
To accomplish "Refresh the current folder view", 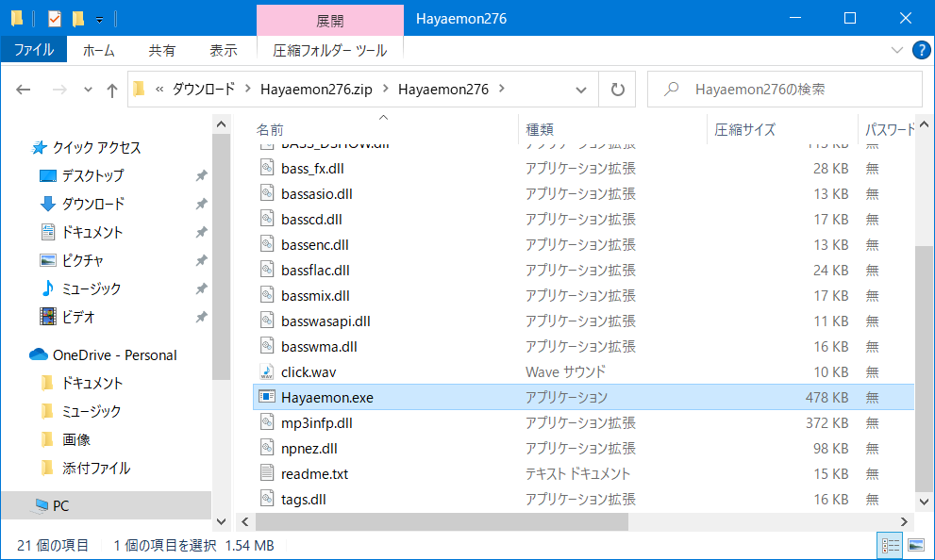I will tap(617, 90).
